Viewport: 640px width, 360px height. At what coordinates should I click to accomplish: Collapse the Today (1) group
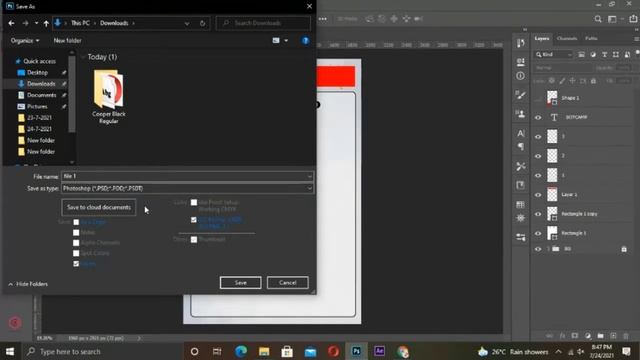tap(83, 57)
